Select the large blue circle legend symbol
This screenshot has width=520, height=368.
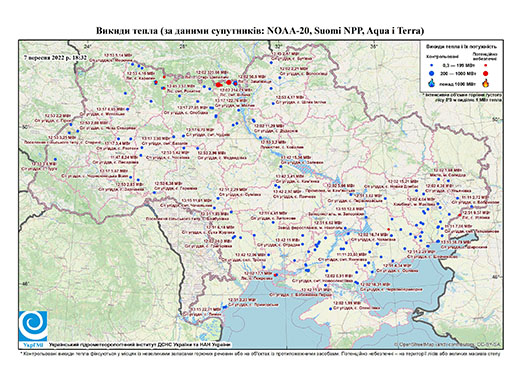tap(432, 73)
